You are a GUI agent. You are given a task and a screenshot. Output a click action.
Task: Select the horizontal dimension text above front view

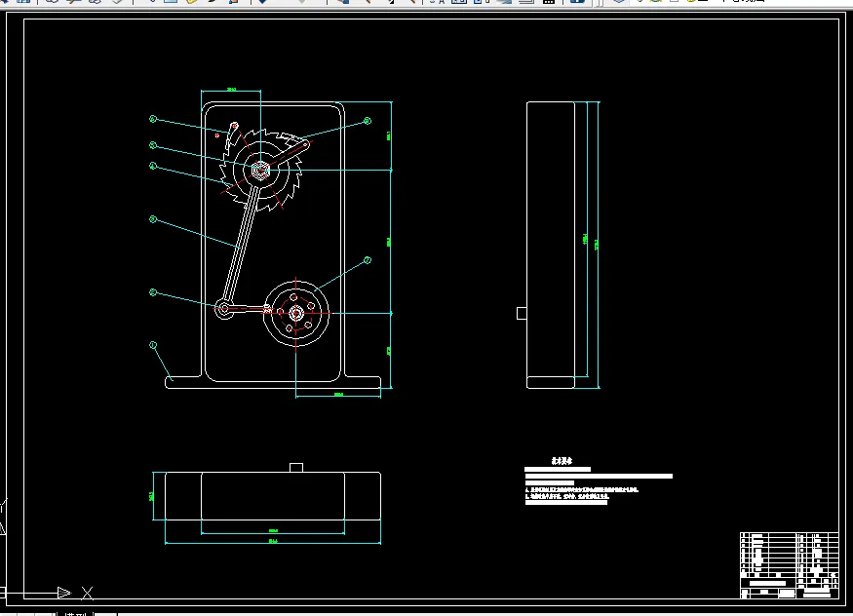(231, 89)
